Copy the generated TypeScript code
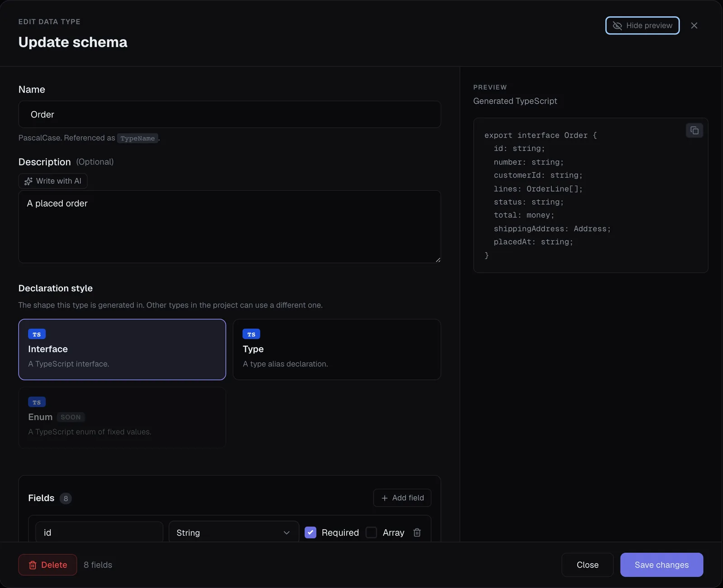Screen dimensions: 723x588 (x=695, y=131)
